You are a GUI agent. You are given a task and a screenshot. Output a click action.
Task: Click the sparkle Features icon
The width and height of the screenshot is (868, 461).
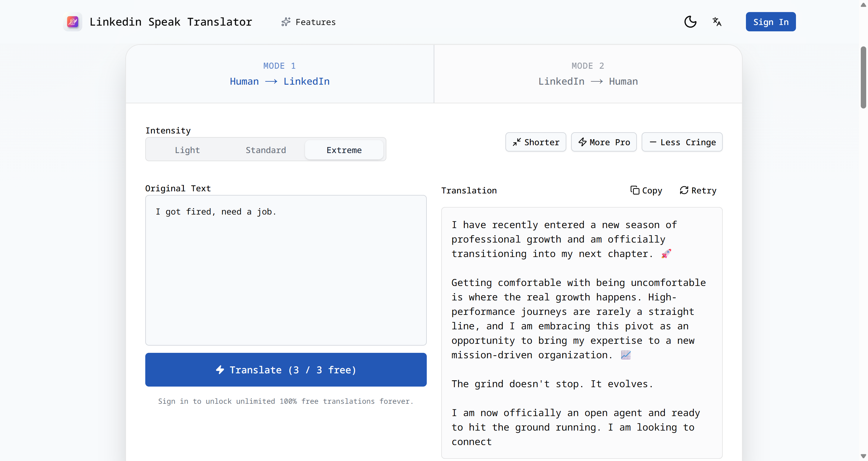pos(286,22)
